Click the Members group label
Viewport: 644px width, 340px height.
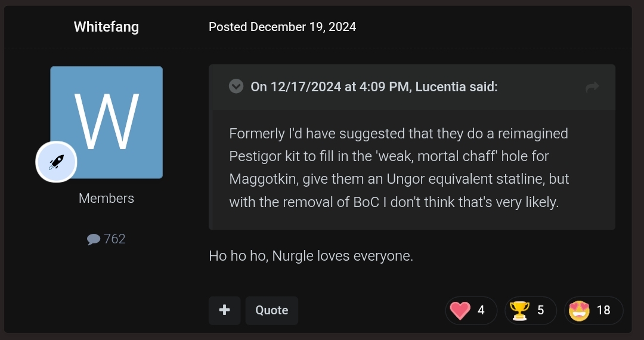click(106, 198)
